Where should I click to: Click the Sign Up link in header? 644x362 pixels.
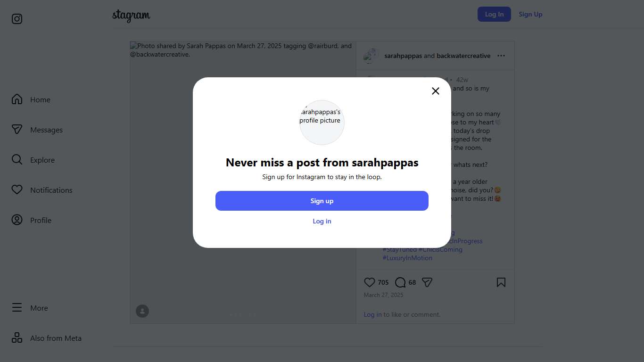pyautogui.click(x=530, y=14)
